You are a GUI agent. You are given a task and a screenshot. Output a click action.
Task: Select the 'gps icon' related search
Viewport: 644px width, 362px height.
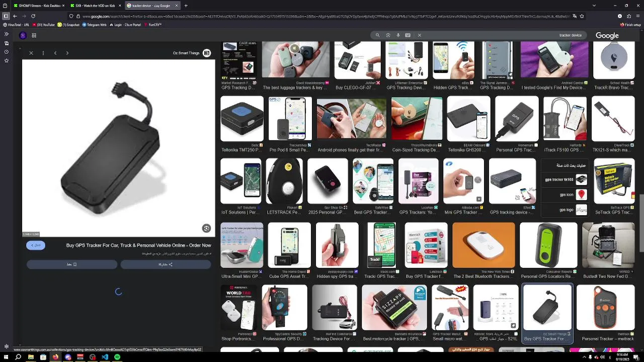(x=566, y=195)
